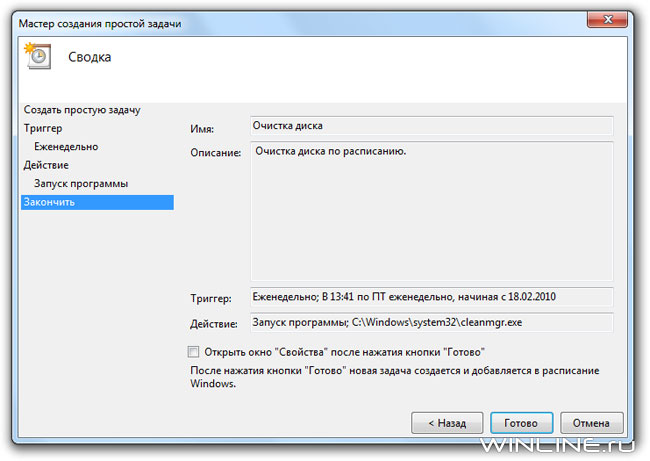Click the trigger field showing weekly schedule
The width and height of the screenshot is (650, 461).
pyautogui.click(x=432, y=297)
